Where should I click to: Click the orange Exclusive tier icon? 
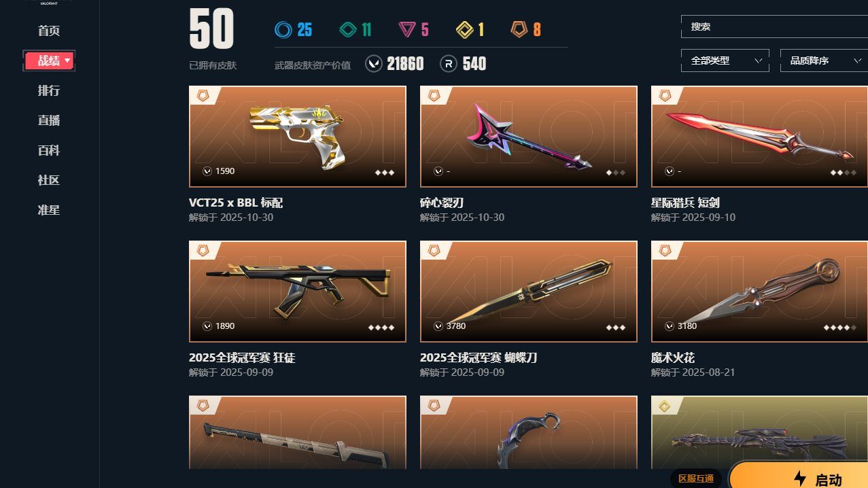tap(519, 30)
